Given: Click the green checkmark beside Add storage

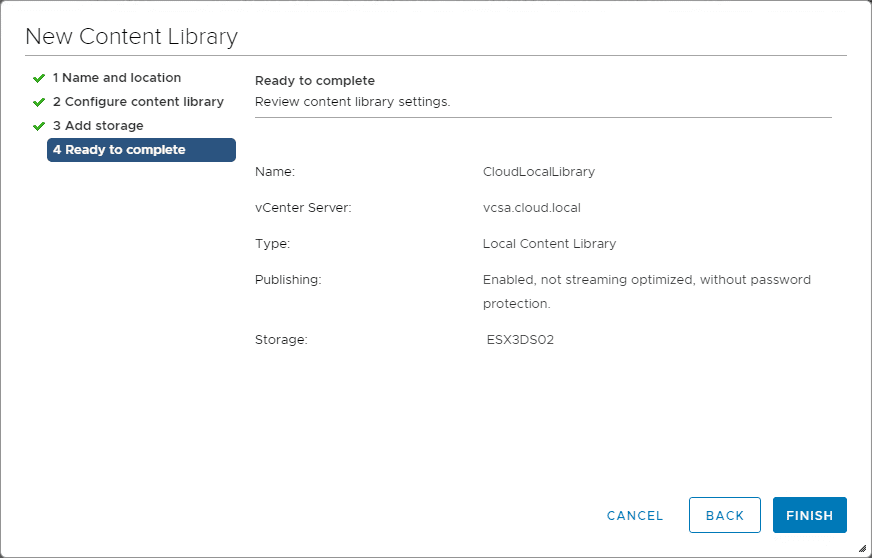Looking at the screenshot, I should click(x=39, y=126).
